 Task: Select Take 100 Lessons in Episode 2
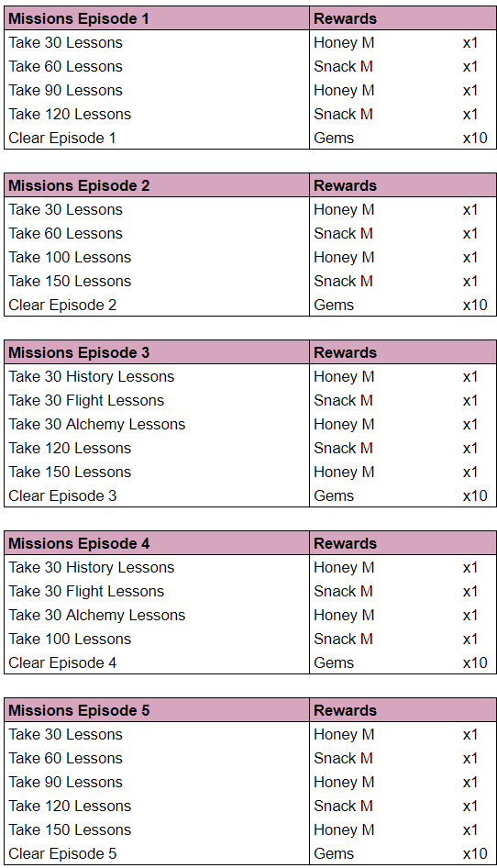tap(70, 258)
